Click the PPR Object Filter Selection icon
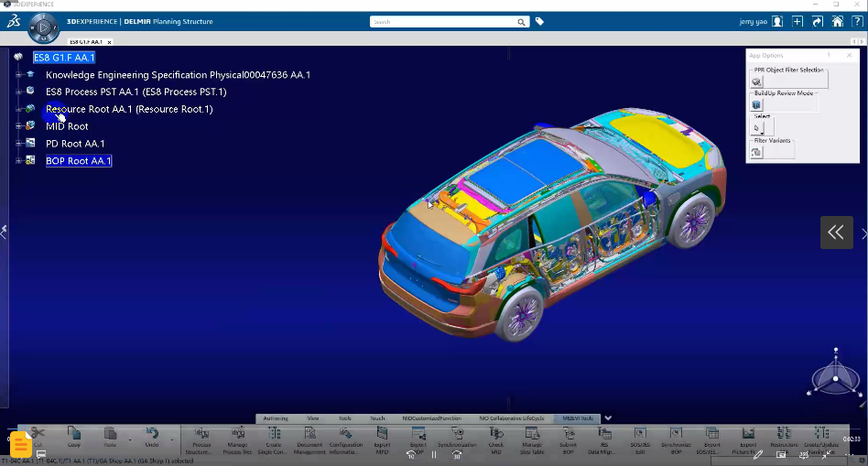Screen dimensions: 868x466 pos(756,81)
